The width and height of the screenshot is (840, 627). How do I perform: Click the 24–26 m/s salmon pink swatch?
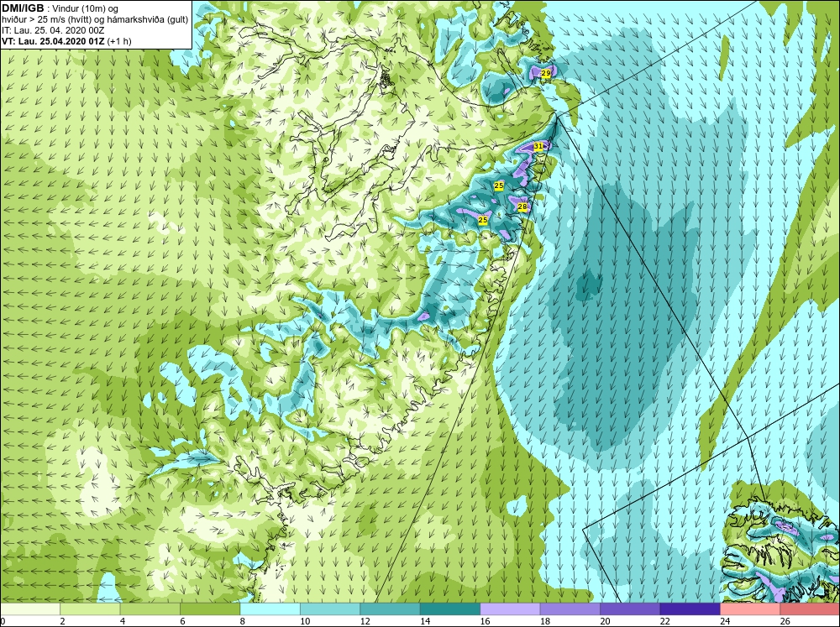point(750,609)
